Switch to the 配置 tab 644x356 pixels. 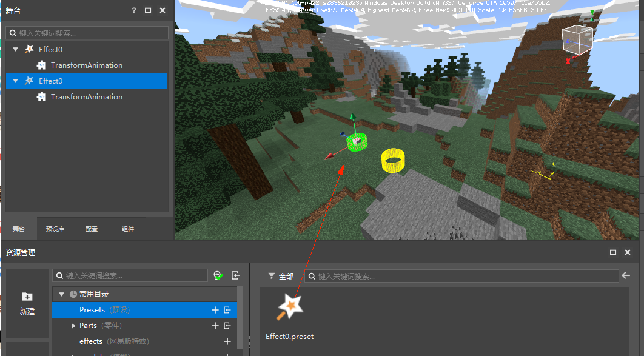pos(92,229)
